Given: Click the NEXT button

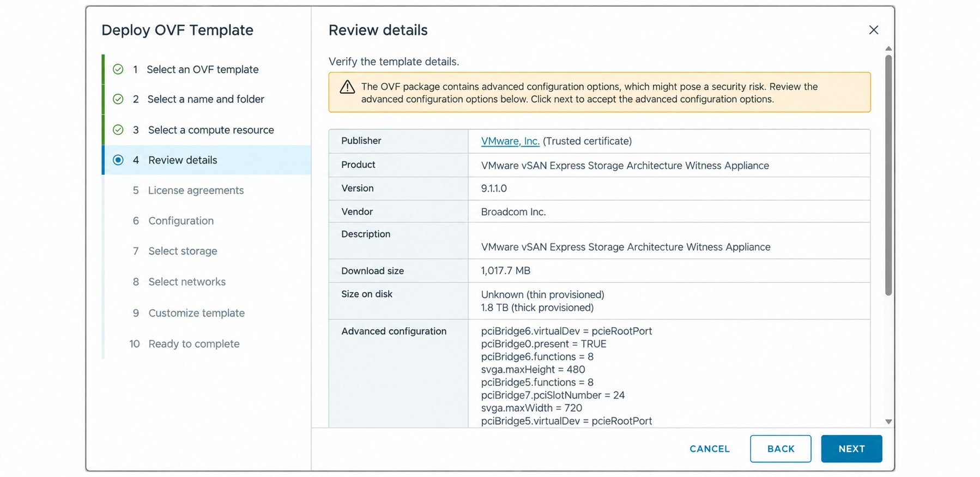Looking at the screenshot, I should point(851,449).
